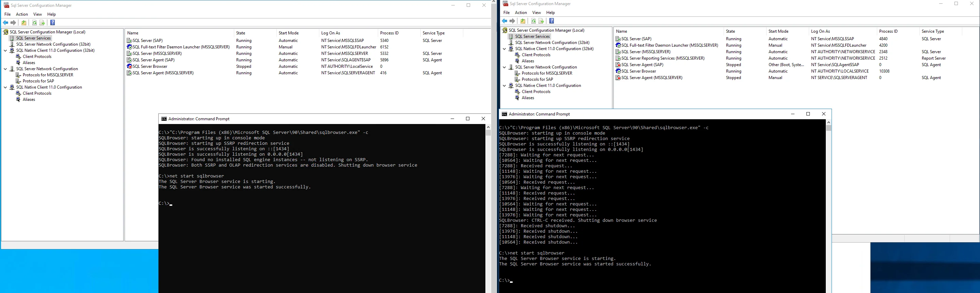Click Refresh icon in left Configuration Manager toolbar

[35, 23]
